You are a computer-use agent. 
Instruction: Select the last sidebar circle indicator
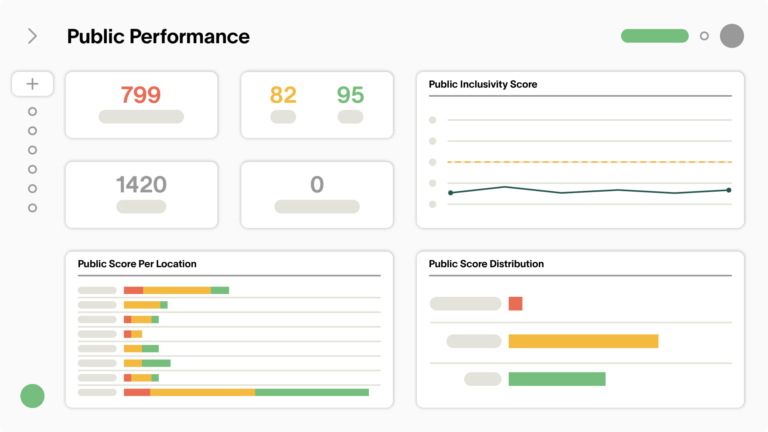click(x=32, y=208)
